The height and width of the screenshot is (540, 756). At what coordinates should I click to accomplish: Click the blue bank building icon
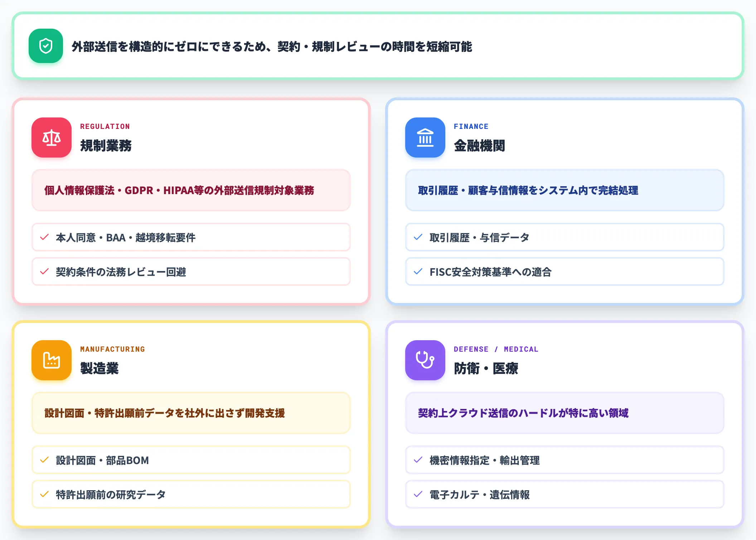425,138
